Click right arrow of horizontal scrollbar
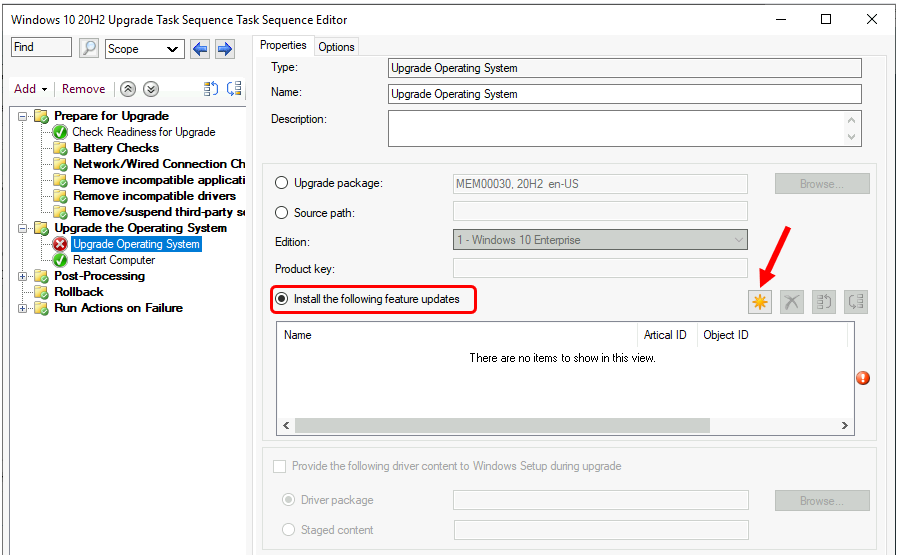 844,426
